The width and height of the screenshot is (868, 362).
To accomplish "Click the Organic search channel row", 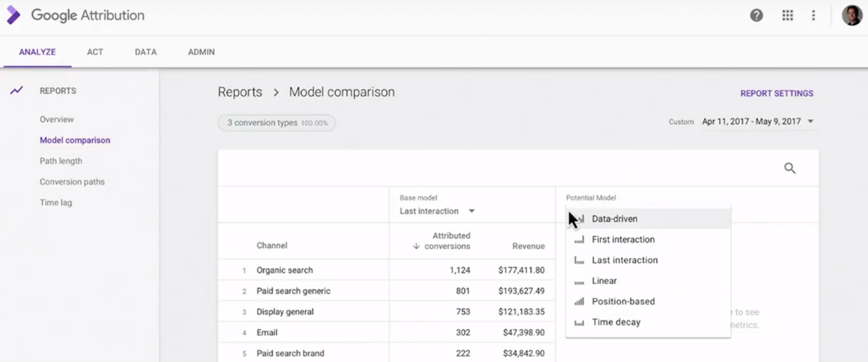I will [x=285, y=270].
